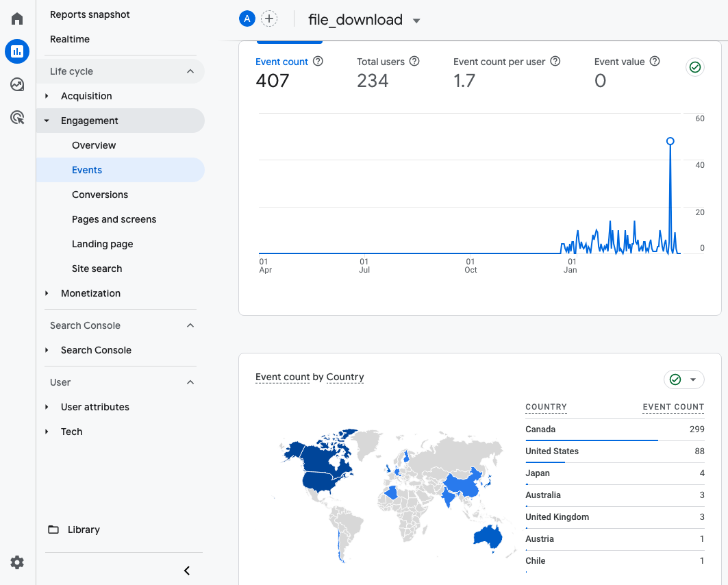Click the green check data quality icon above chart
Image resolution: width=728 pixels, height=585 pixels.
[x=695, y=67]
